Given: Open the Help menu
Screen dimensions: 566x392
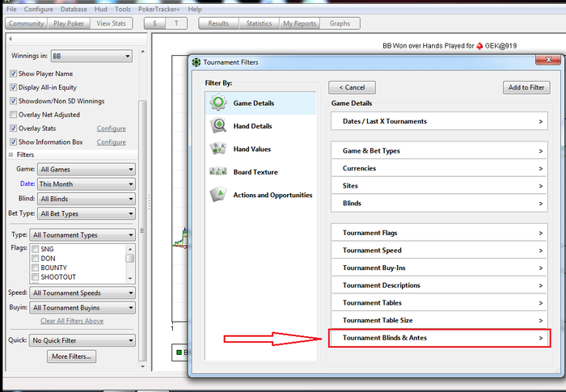Looking at the screenshot, I should click(x=195, y=10).
